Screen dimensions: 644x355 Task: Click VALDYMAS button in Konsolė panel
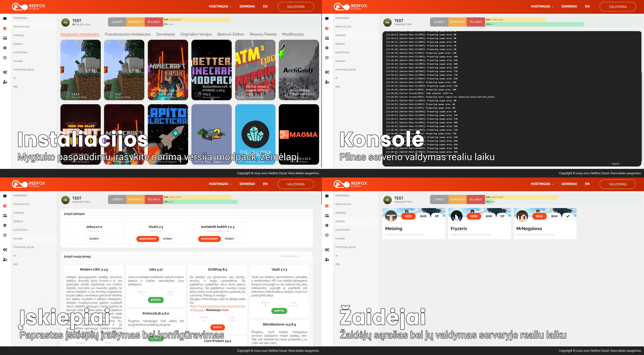click(617, 7)
